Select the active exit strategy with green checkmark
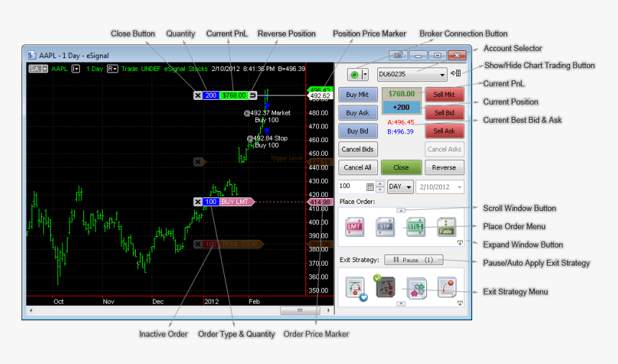 tap(384, 286)
